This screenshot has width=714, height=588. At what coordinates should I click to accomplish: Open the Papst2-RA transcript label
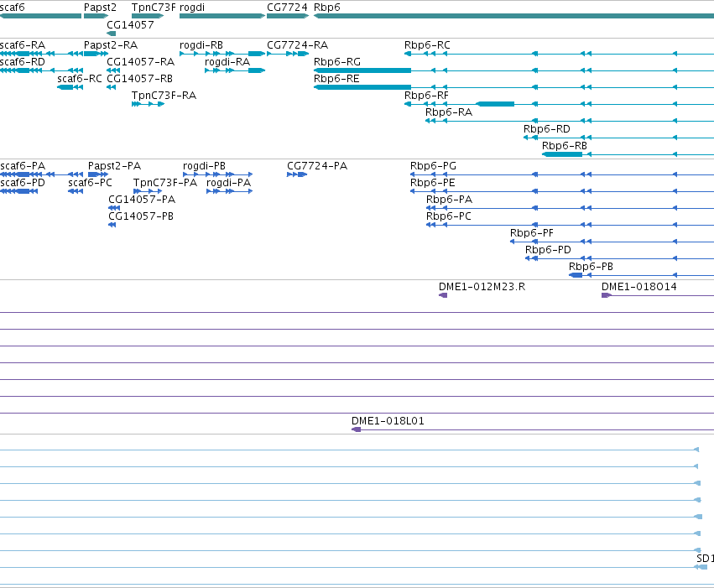111,45
